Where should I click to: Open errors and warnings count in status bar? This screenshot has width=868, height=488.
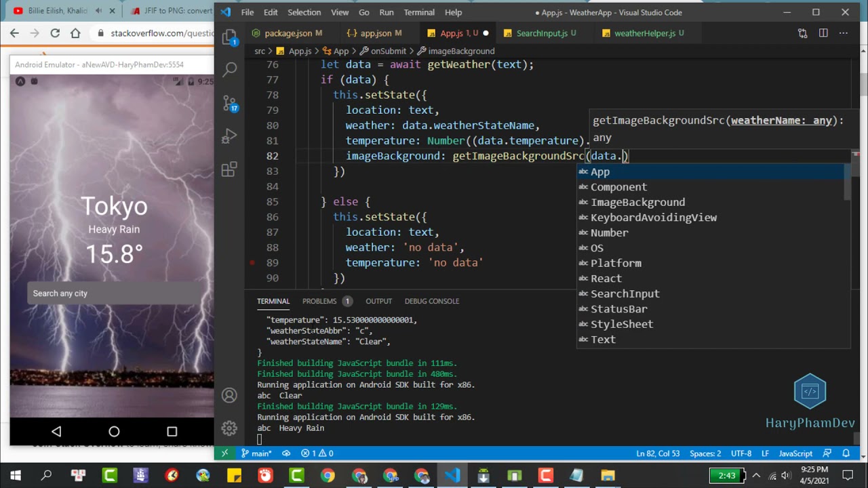pos(317,453)
